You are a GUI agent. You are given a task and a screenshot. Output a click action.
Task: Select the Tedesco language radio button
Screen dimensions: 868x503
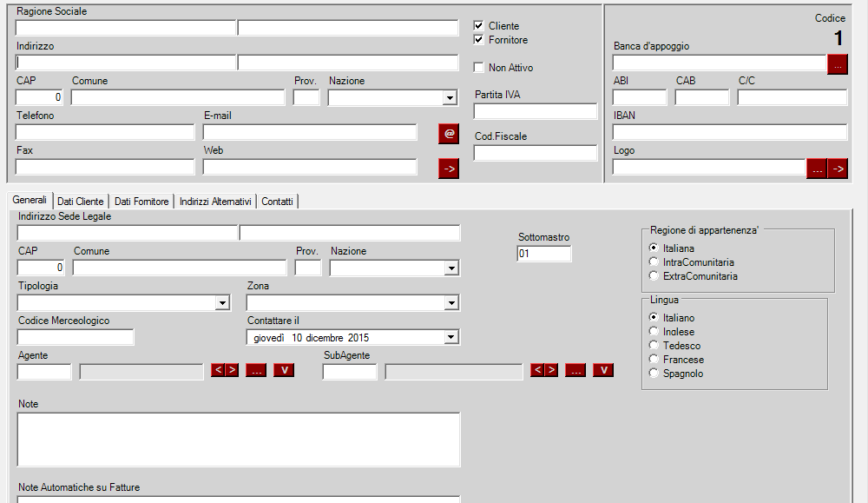(x=654, y=345)
